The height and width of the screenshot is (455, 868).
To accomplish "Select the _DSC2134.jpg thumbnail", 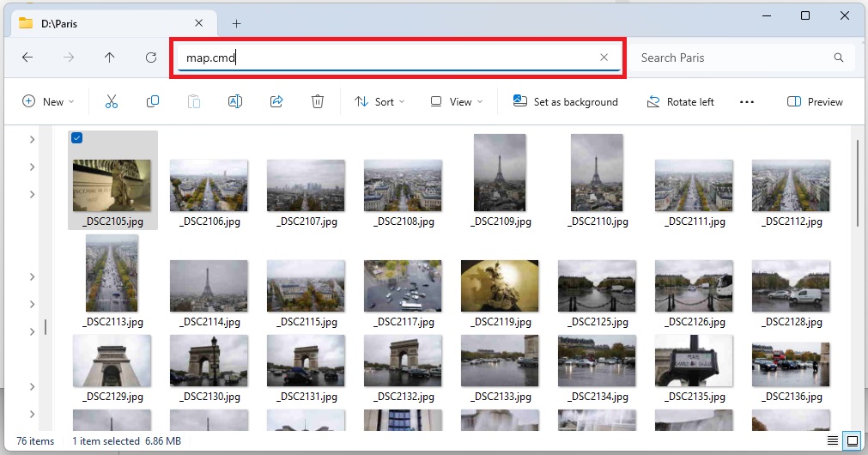I will tap(597, 361).
